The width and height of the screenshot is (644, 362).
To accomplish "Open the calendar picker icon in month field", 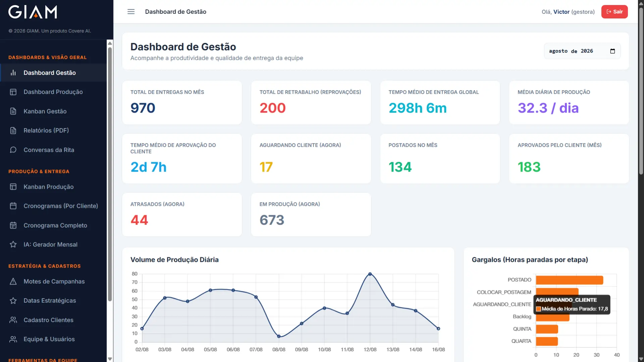I will pyautogui.click(x=612, y=51).
